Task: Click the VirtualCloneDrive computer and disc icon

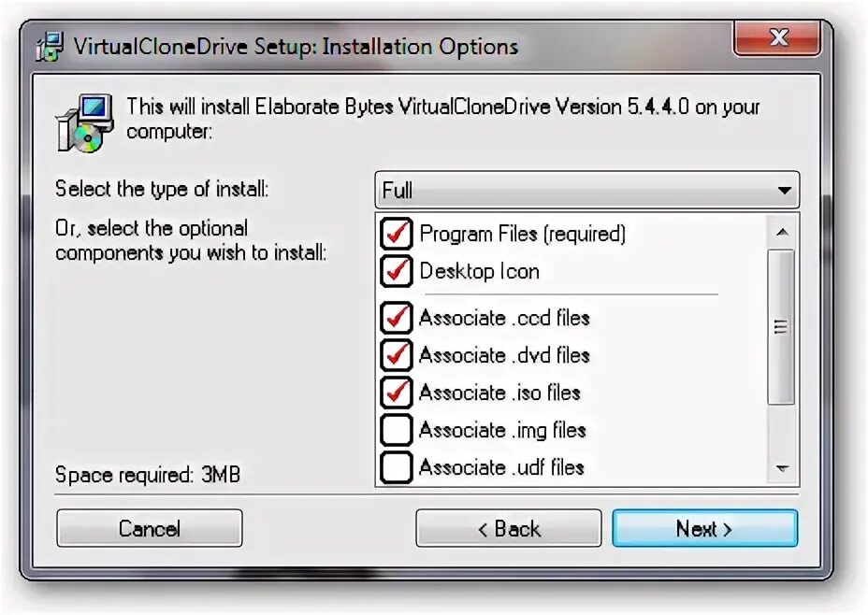Action: [85, 122]
